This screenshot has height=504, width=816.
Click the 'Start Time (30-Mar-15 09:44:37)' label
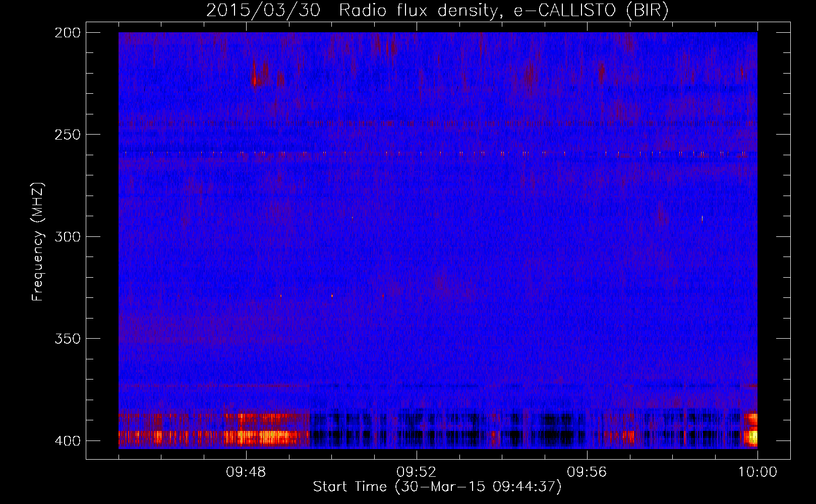click(x=437, y=487)
